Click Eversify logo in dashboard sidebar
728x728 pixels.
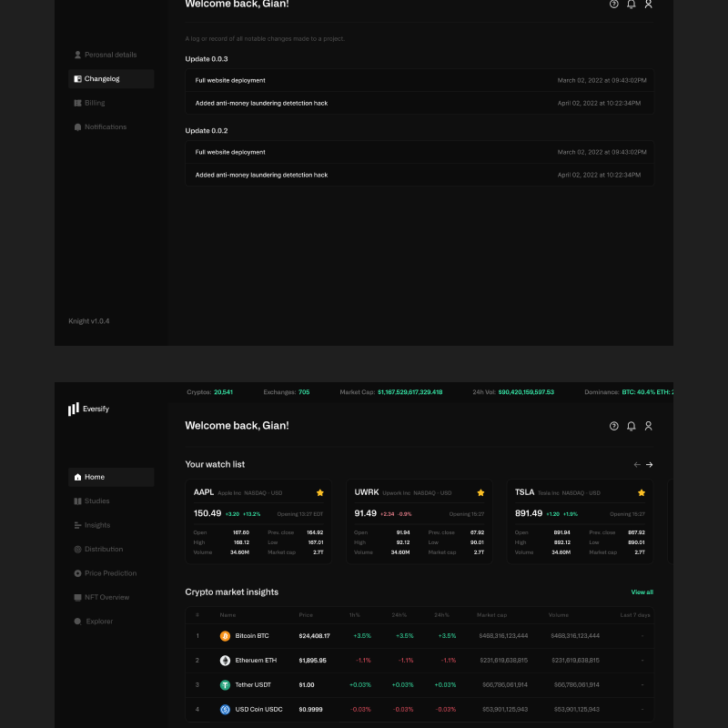88,409
